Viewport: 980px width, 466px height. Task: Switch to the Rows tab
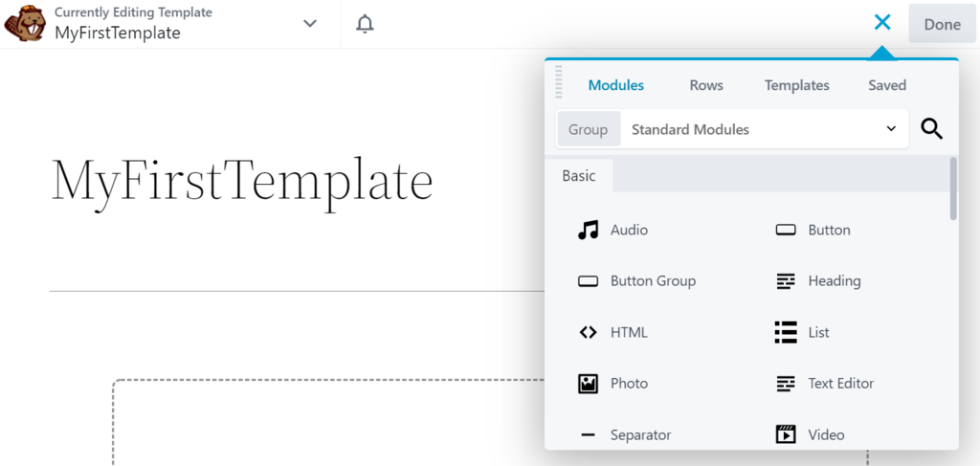[706, 85]
